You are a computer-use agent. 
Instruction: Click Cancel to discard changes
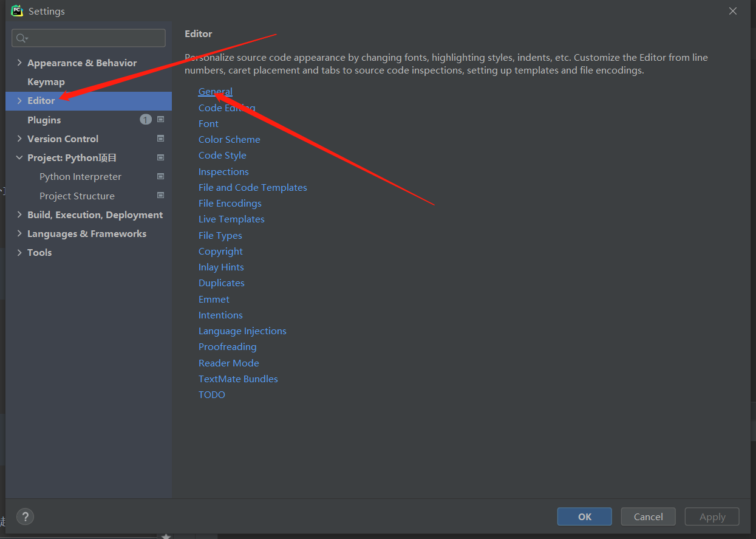[x=649, y=517]
